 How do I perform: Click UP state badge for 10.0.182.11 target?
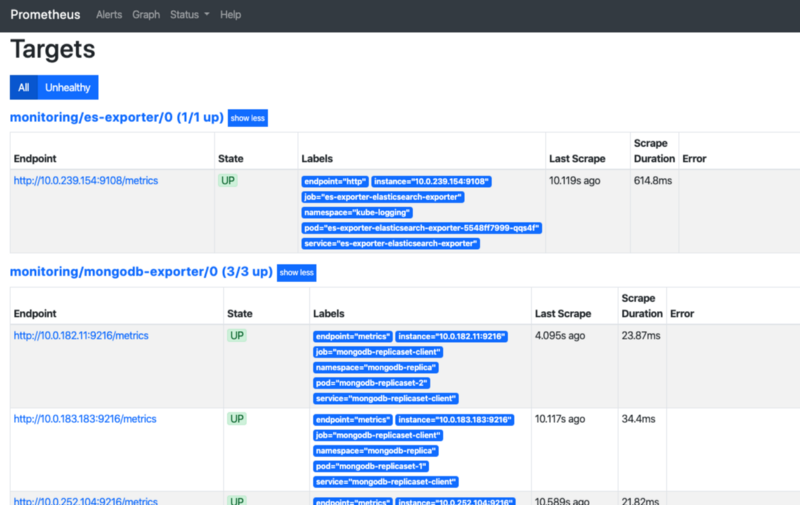237,336
